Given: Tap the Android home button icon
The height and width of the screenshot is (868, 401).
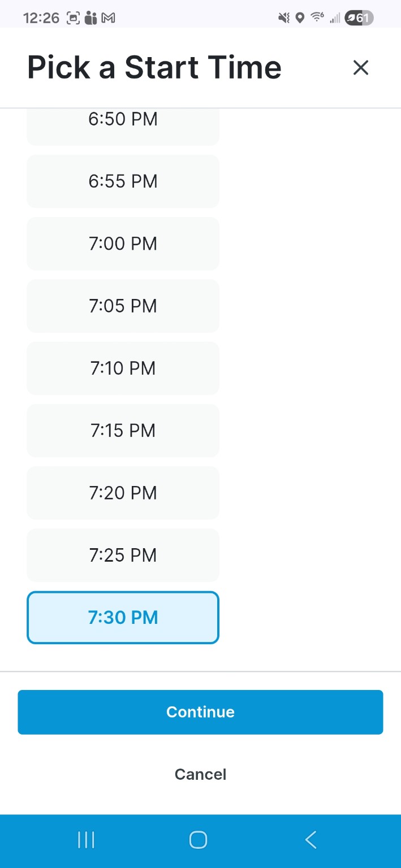Looking at the screenshot, I should pos(198,840).
